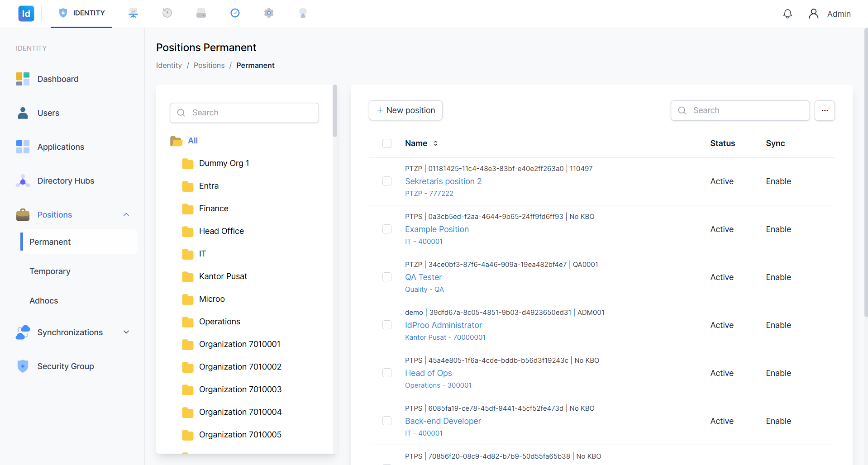The height and width of the screenshot is (465, 868).
Task: Tick the checkbox for Sekretaris position 2
Action: pos(387,181)
